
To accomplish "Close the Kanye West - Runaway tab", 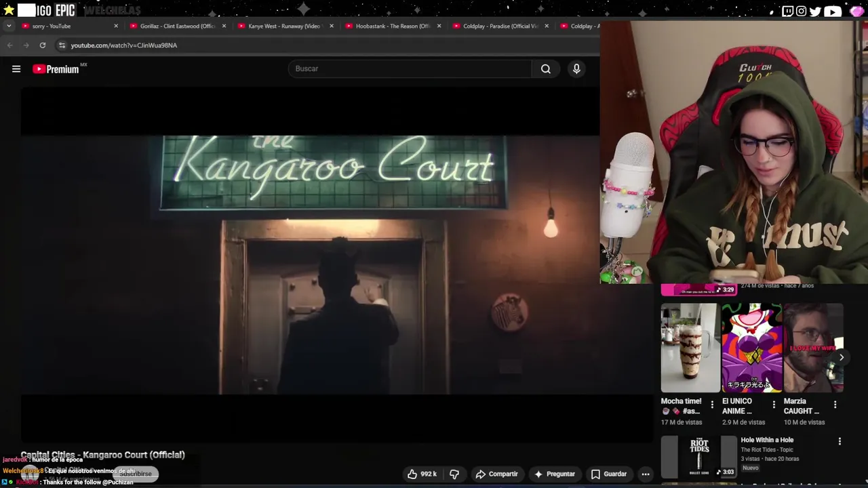I will coord(332,26).
